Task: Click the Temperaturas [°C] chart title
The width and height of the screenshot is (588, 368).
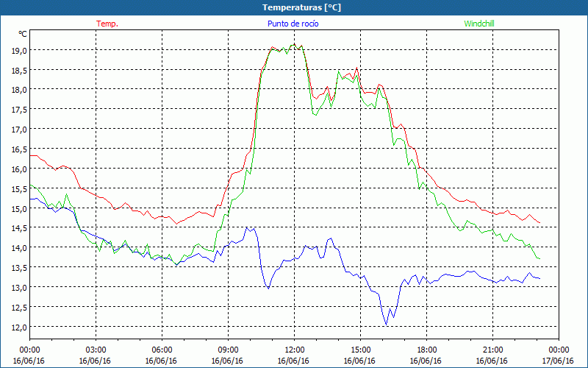Action: point(301,7)
